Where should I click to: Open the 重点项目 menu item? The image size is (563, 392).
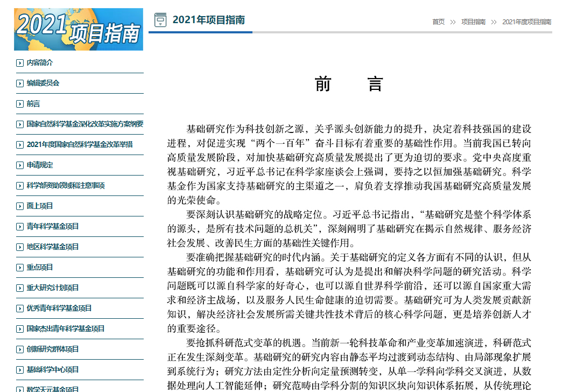39,268
